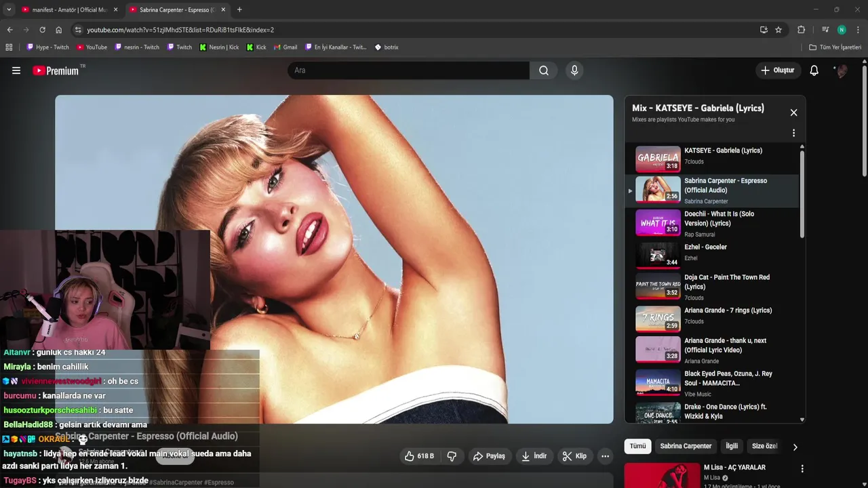This screenshot has height=488, width=868.
Task: View site information icon in address bar
Action: pos(78,30)
